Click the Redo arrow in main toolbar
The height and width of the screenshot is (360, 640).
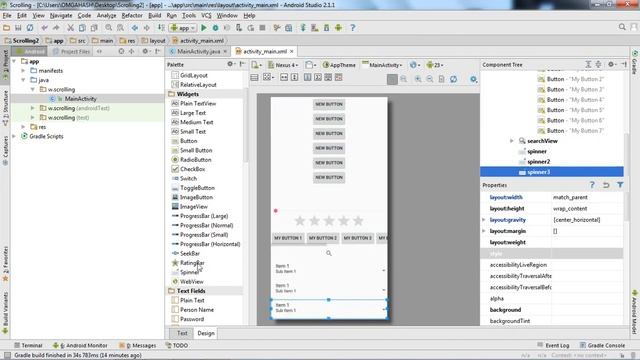[x=56, y=28]
